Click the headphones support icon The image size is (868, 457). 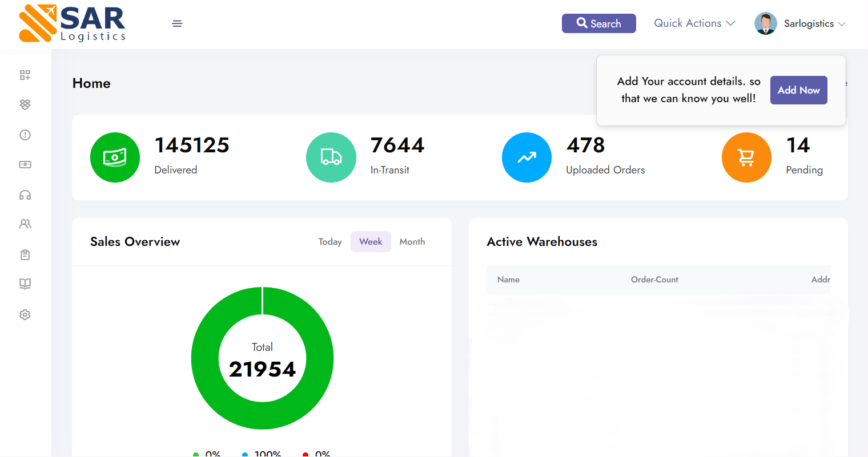click(25, 195)
